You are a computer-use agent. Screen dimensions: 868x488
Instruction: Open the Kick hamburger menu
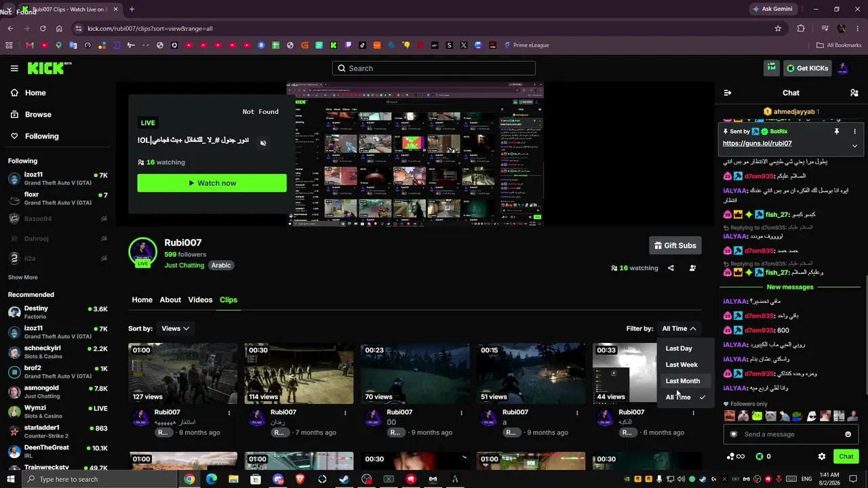point(14,68)
